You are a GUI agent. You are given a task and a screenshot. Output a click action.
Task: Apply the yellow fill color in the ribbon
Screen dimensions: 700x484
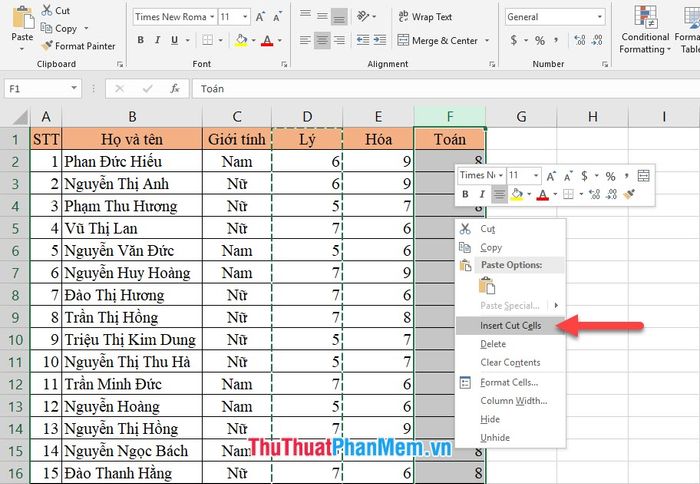pyautogui.click(x=241, y=40)
